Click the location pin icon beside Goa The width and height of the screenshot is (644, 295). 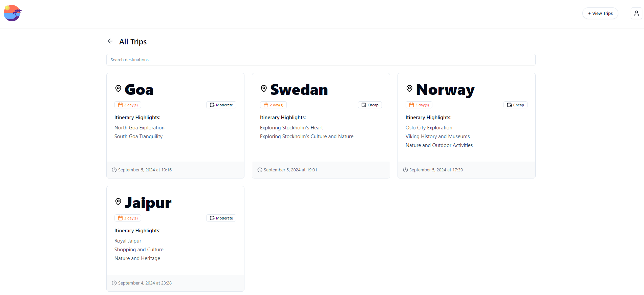118,88
